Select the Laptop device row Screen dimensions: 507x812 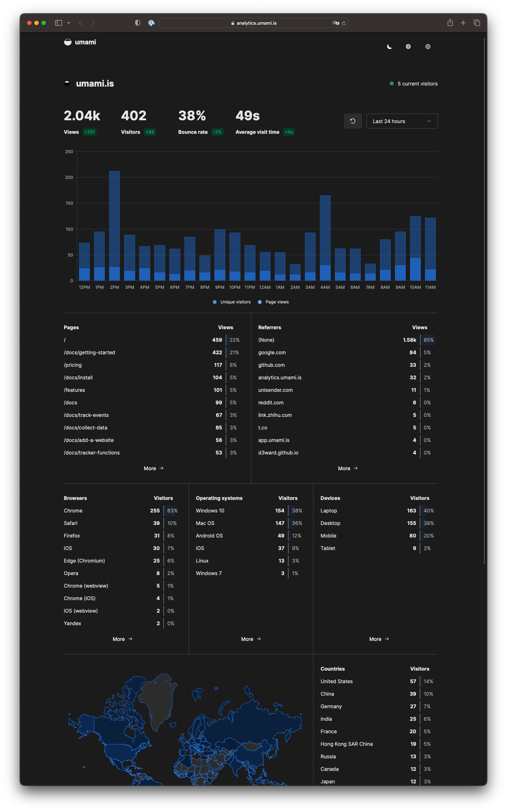click(379, 511)
